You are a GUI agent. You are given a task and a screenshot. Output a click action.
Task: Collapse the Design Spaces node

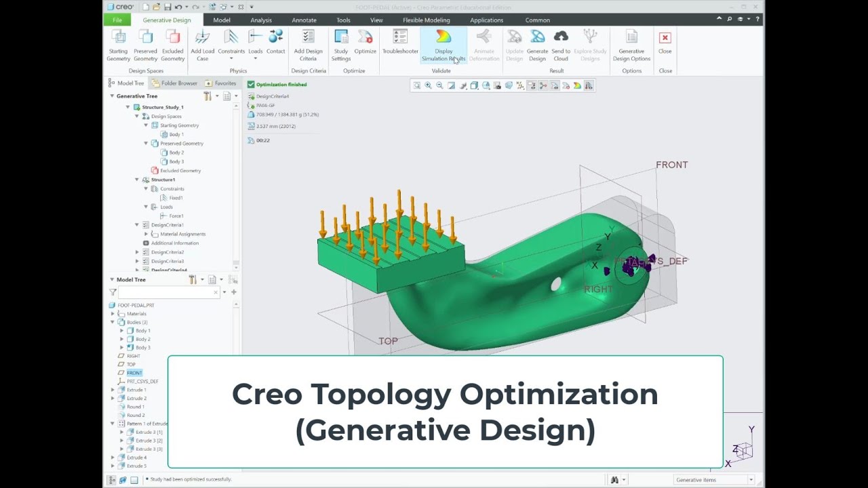click(x=136, y=116)
